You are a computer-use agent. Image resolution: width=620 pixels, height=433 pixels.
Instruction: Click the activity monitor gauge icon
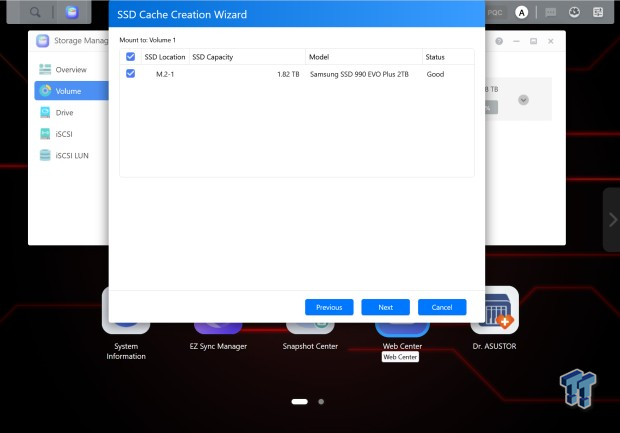[575, 12]
